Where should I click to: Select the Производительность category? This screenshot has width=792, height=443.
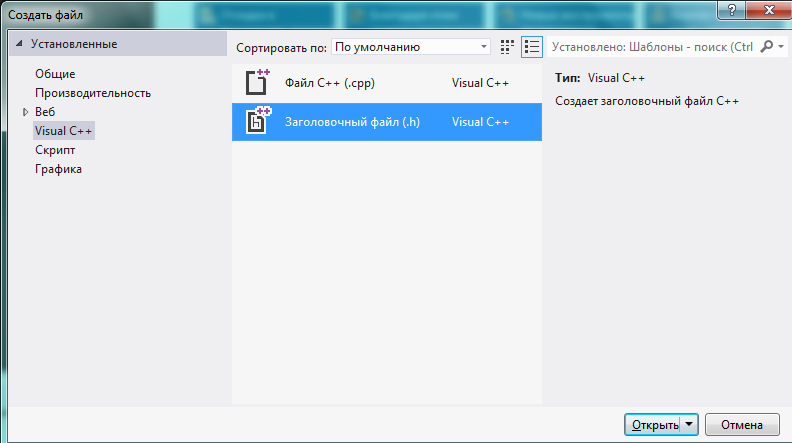[x=93, y=93]
